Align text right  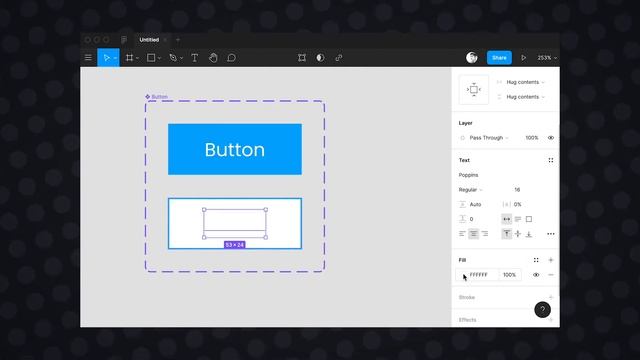[x=484, y=234]
